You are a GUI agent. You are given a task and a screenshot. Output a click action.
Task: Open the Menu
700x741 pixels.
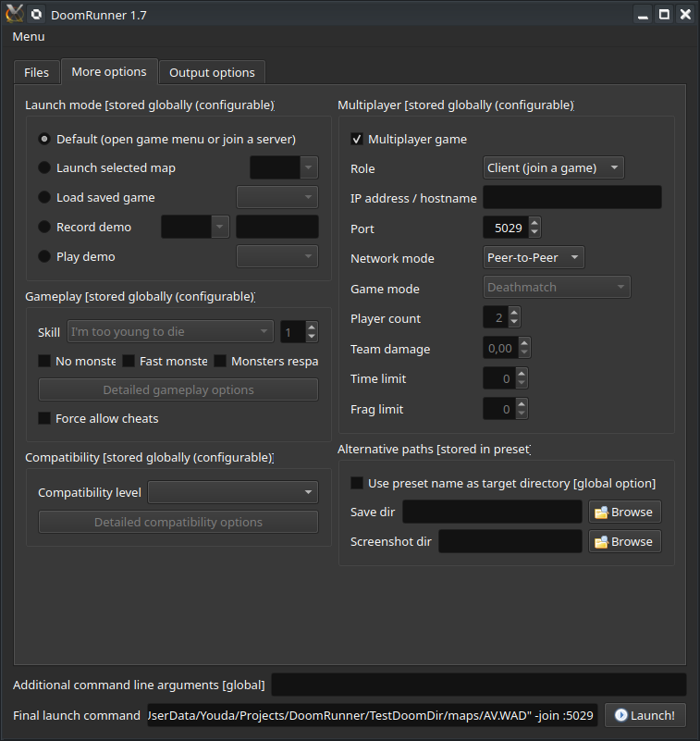tap(28, 36)
